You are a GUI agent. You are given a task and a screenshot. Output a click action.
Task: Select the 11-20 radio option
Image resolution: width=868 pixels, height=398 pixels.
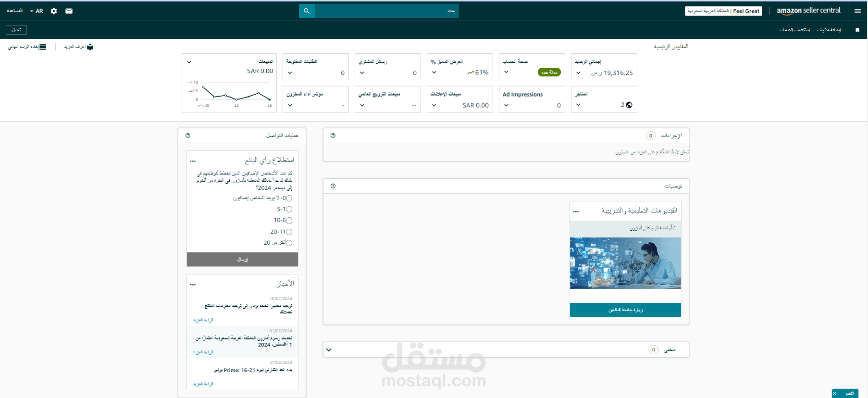pyautogui.click(x=289, y=232)
